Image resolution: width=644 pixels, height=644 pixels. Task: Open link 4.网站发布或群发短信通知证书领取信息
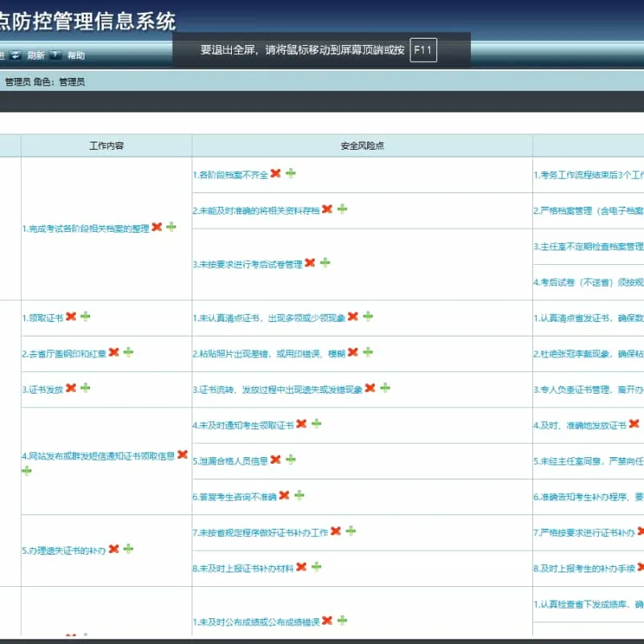click(98, 456)
